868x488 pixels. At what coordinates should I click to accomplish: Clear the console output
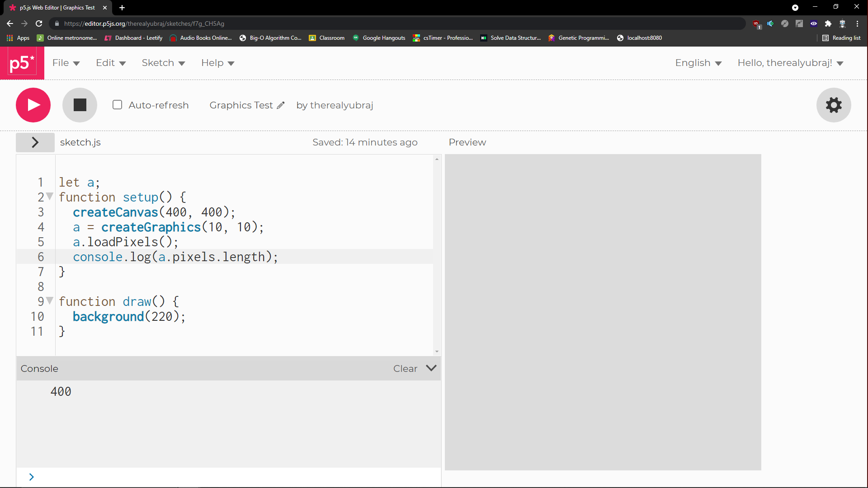click(x=405, y=368)
